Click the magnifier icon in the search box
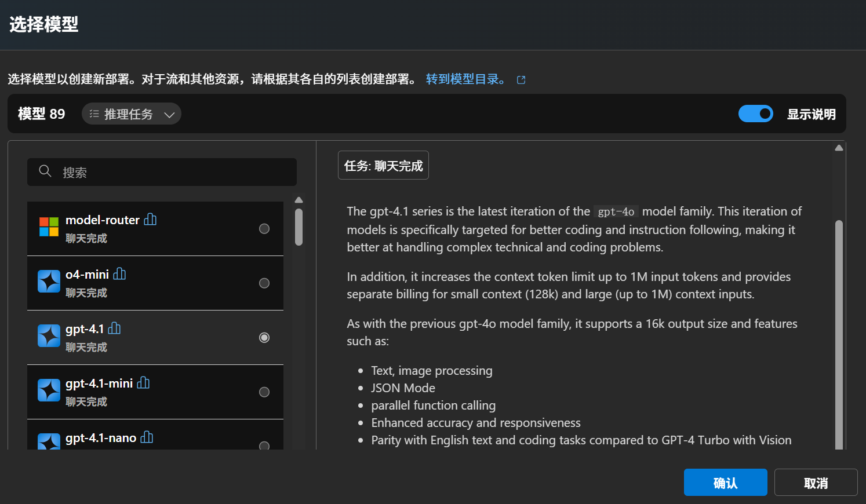 45,171
